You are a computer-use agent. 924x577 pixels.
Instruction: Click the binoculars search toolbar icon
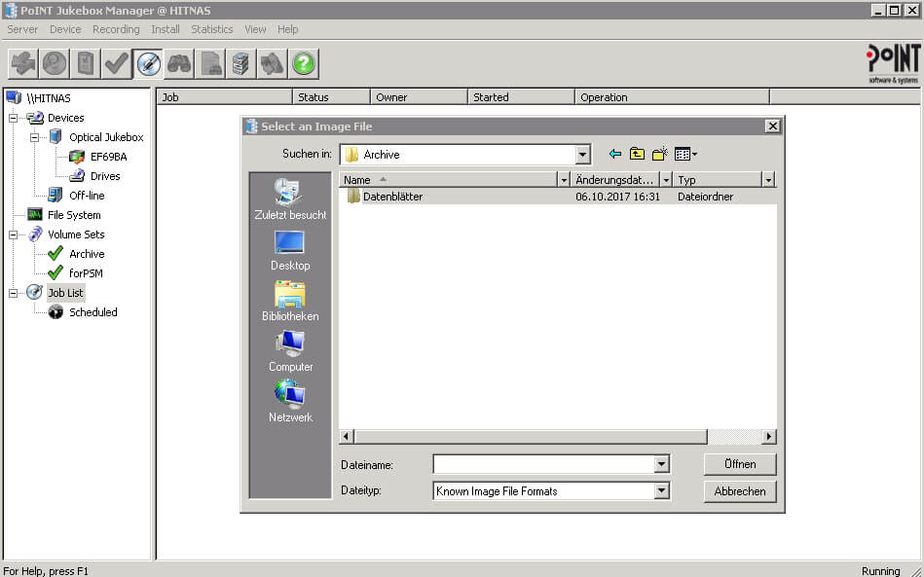pos(179,63)
